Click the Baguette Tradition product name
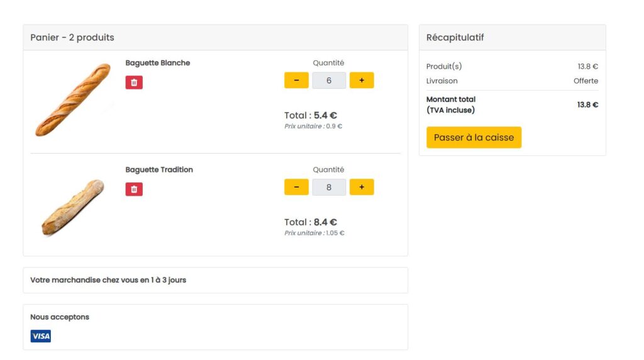Image resolution: width=644 pixels, height=360 pixels. [x=159, y=170]
